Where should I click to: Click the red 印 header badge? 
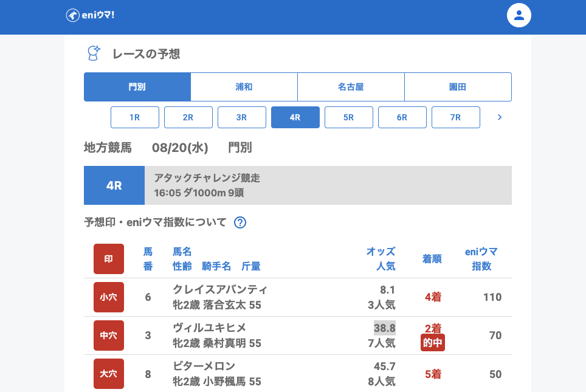[109, 259]
